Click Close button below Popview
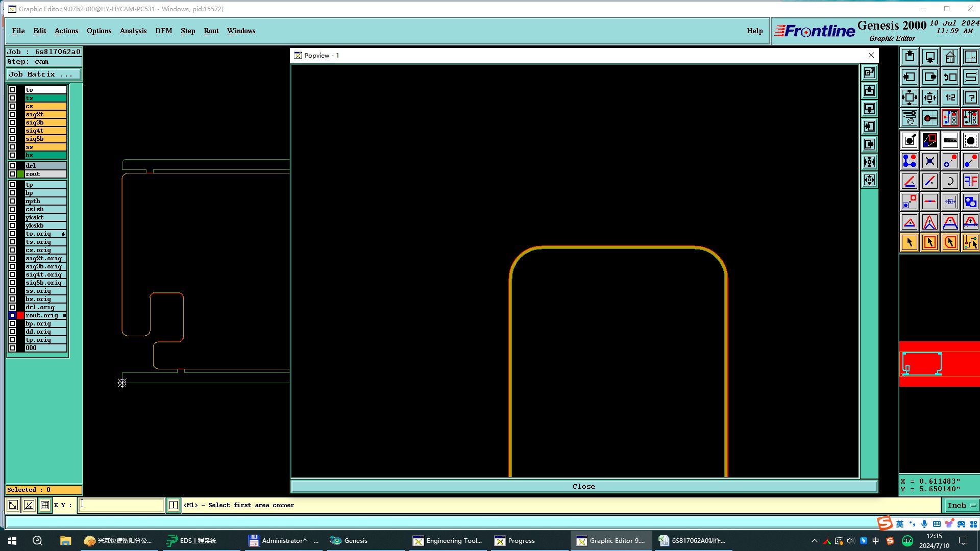 point(583,486)
